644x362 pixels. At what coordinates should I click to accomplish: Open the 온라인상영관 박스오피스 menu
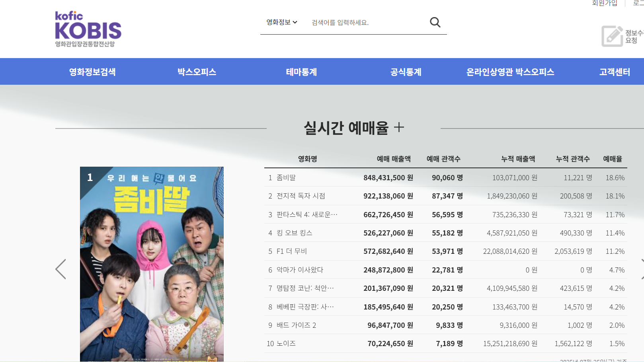[510, 72]
